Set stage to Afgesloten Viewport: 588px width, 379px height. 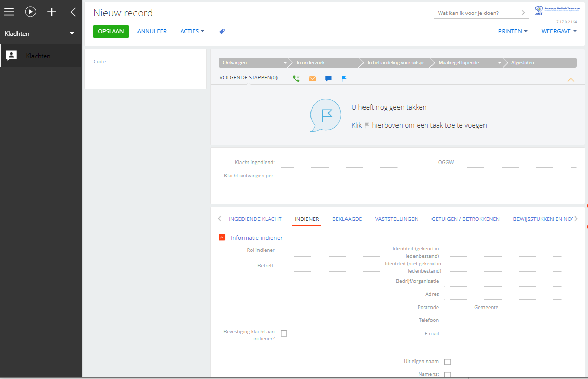(540, 63)
